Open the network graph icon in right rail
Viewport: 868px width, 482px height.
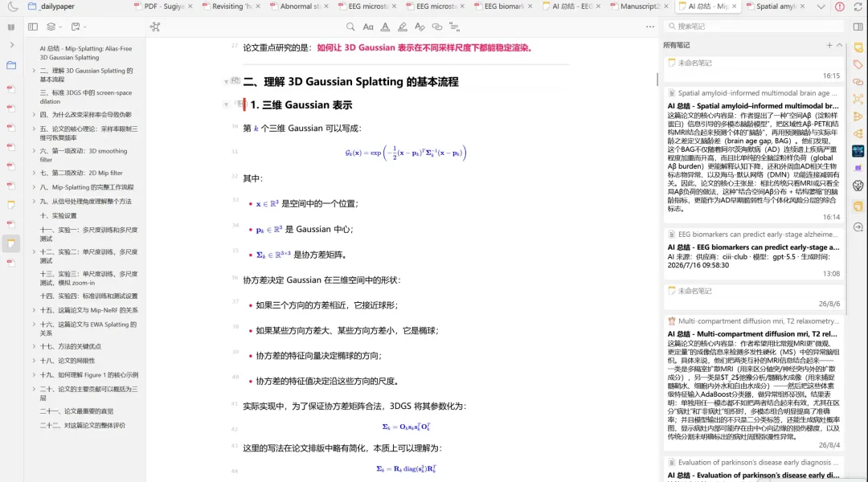pos(858,99)
